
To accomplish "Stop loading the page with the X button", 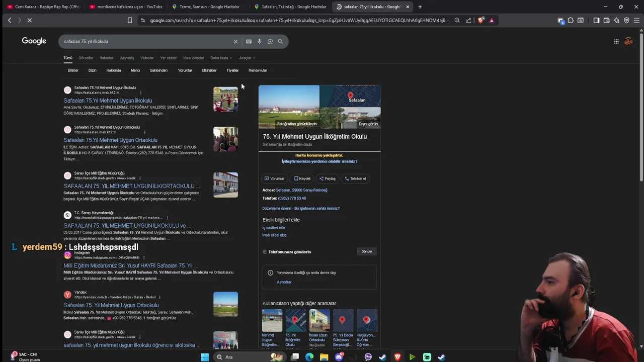I will [29, 20].
